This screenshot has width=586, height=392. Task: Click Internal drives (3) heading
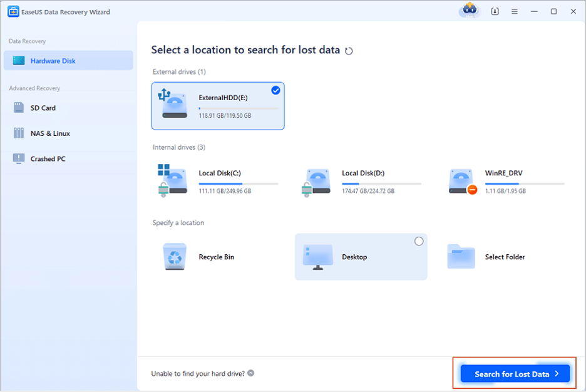click(x=178, y=147)
